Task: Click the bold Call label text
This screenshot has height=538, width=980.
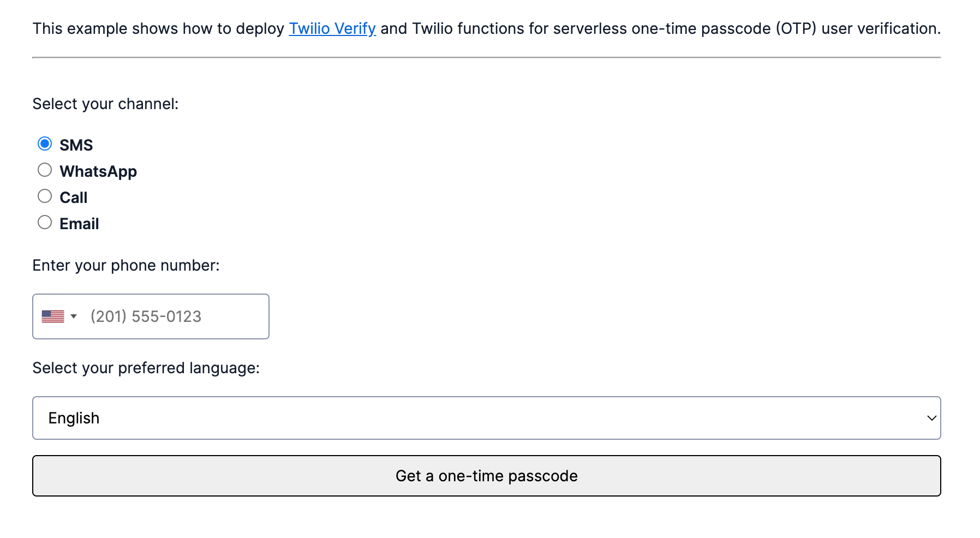Action: coord(74,198)
